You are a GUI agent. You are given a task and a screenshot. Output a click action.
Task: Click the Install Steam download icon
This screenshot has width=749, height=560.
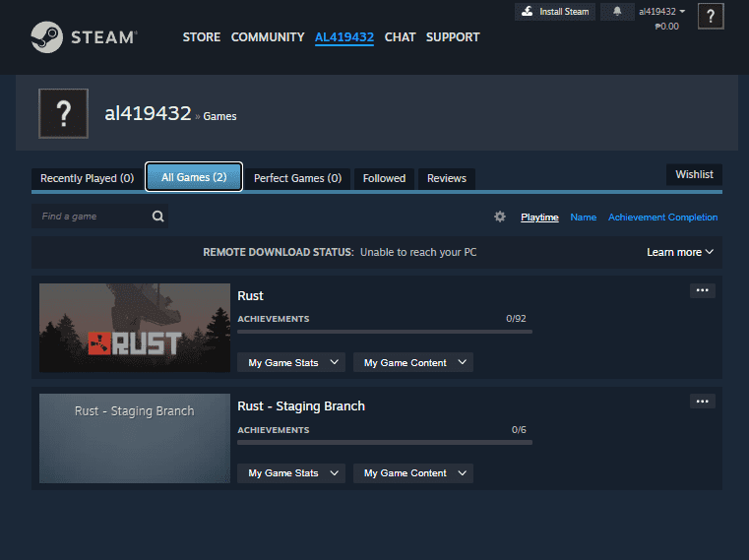tap(527, 11)
